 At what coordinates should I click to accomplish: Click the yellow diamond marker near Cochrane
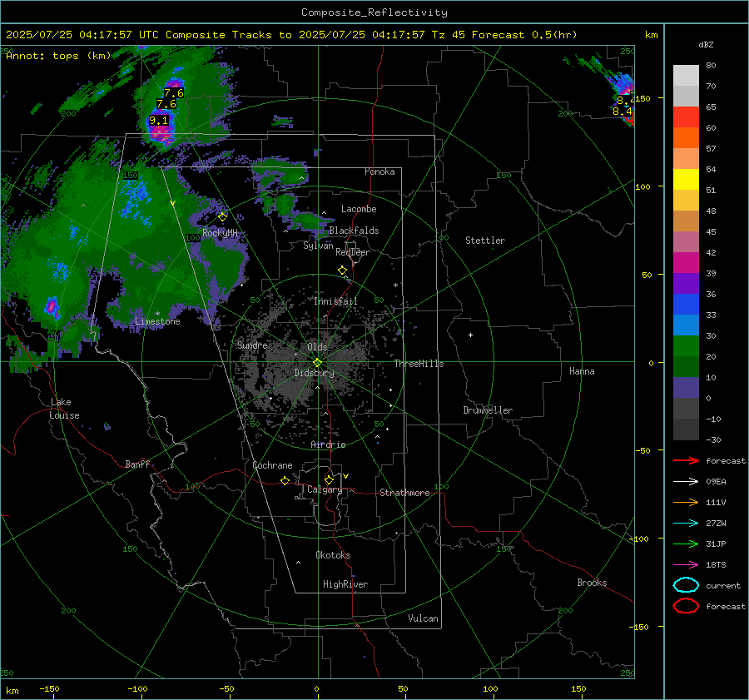click(285, 481)
